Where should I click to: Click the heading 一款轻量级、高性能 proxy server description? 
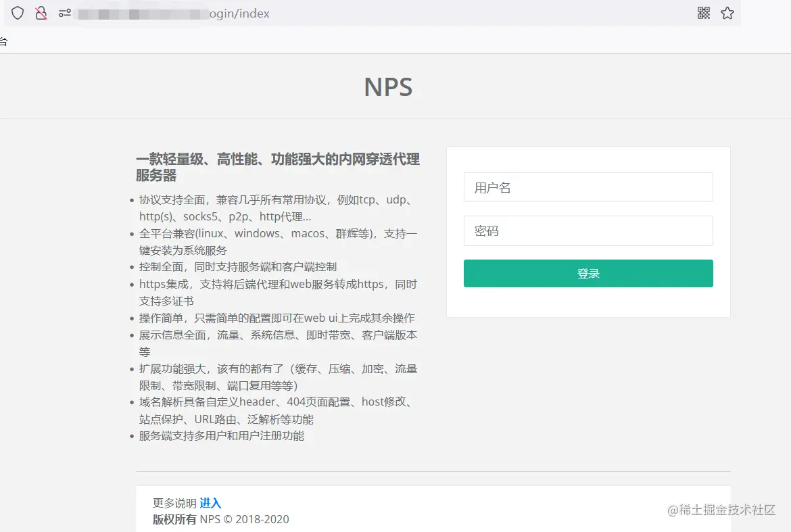277,168
